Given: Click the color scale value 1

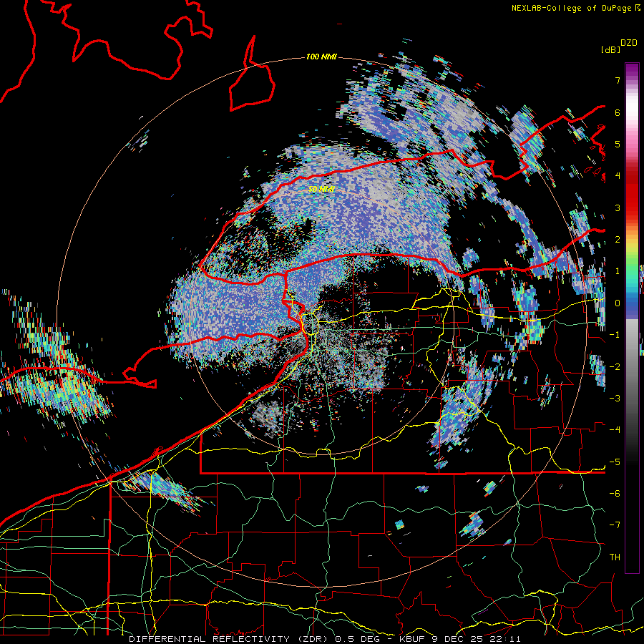Looking at the screenshot, I should [x=618, y=271].
